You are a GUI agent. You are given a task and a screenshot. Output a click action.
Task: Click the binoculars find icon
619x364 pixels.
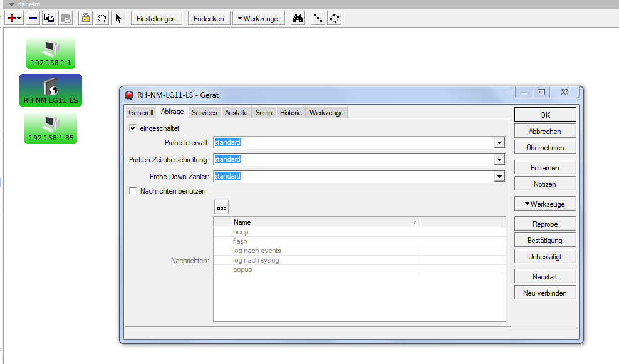pos(298,18)
